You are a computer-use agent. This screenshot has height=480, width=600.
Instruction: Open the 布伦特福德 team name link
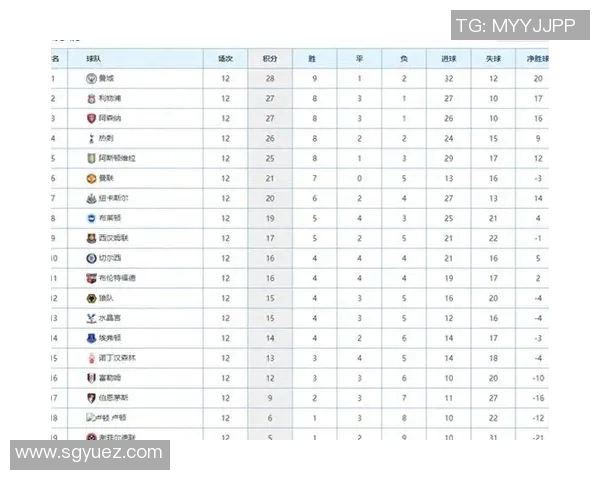[x=118, y=278]
